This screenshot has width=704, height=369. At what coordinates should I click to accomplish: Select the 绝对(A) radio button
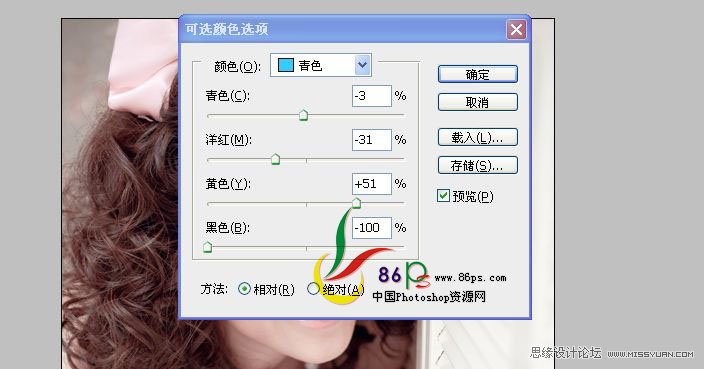click(313, 289)
